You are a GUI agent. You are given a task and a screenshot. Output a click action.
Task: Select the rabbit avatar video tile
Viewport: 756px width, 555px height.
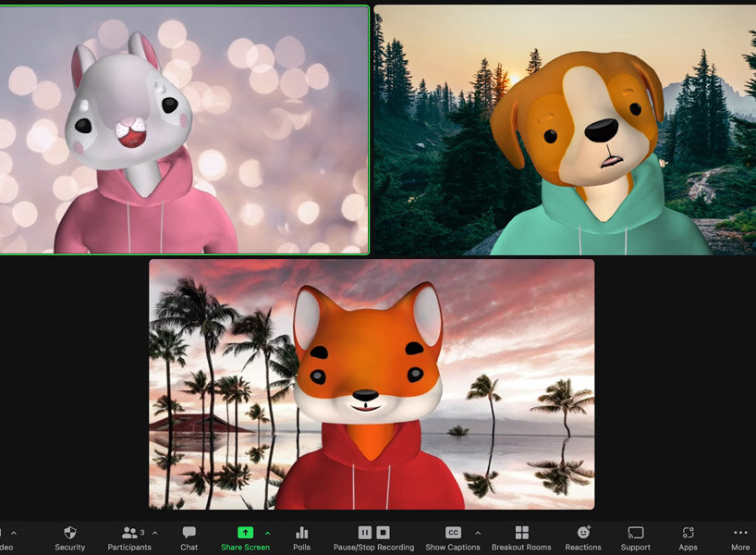click(x=184, y=129)
